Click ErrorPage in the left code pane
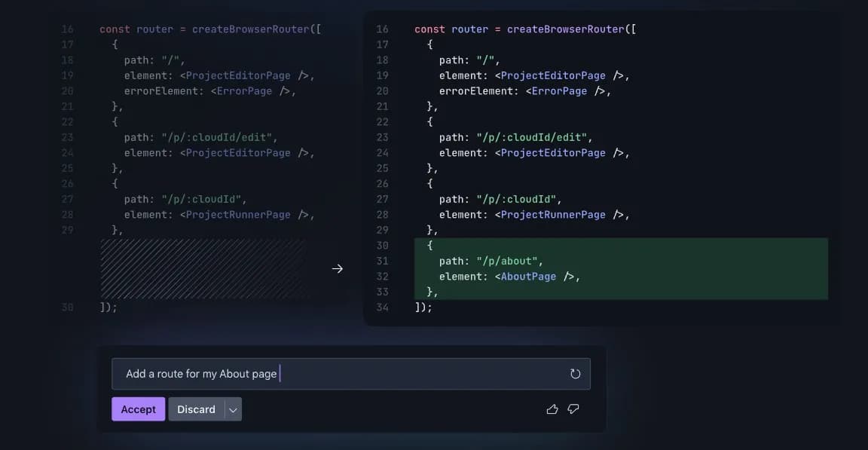868x450 pixels. pos(244,91)
